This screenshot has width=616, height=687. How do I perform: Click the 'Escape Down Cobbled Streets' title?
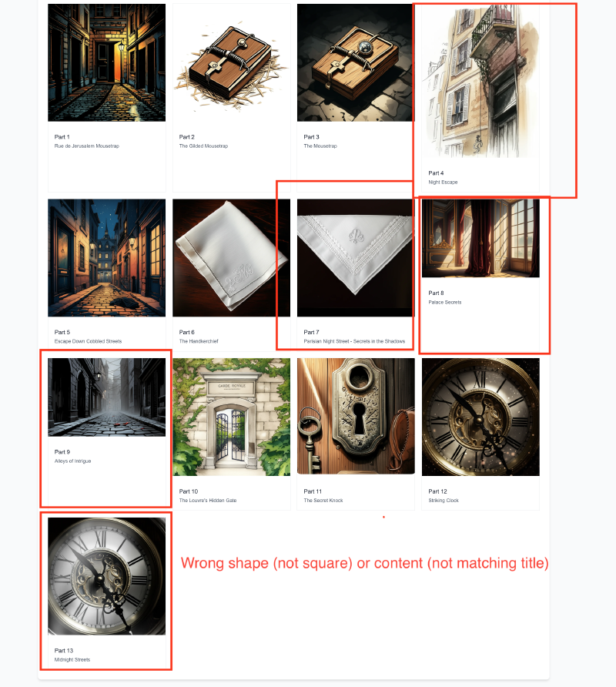tap(88, 341)
